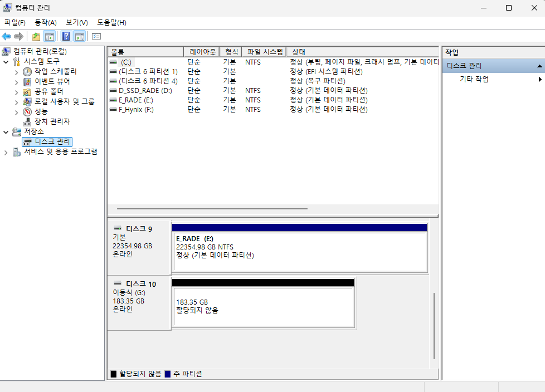Click the 디스크 9 disk header panel

pyautogui.click(x=139, y=247)
